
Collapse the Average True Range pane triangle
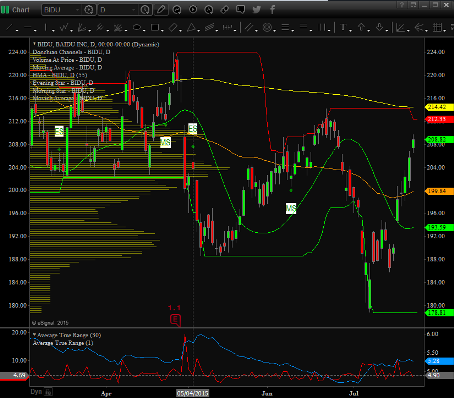(x=34, y=335)
